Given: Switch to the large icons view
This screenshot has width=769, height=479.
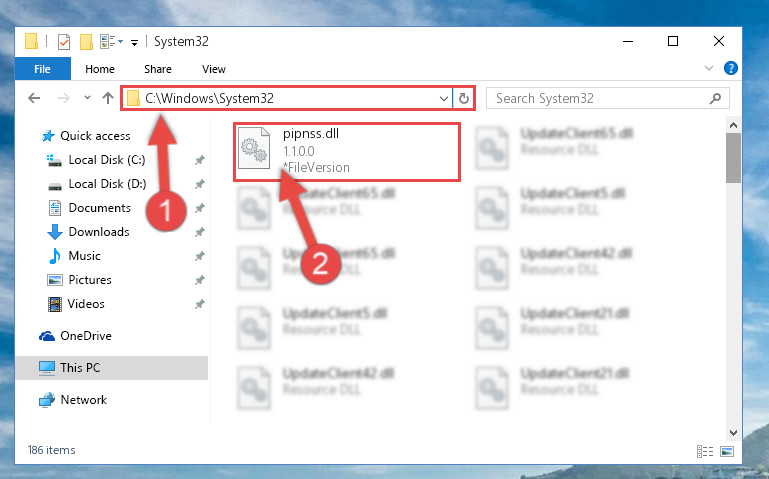Looking at the screenshot, I should (727, 451).
